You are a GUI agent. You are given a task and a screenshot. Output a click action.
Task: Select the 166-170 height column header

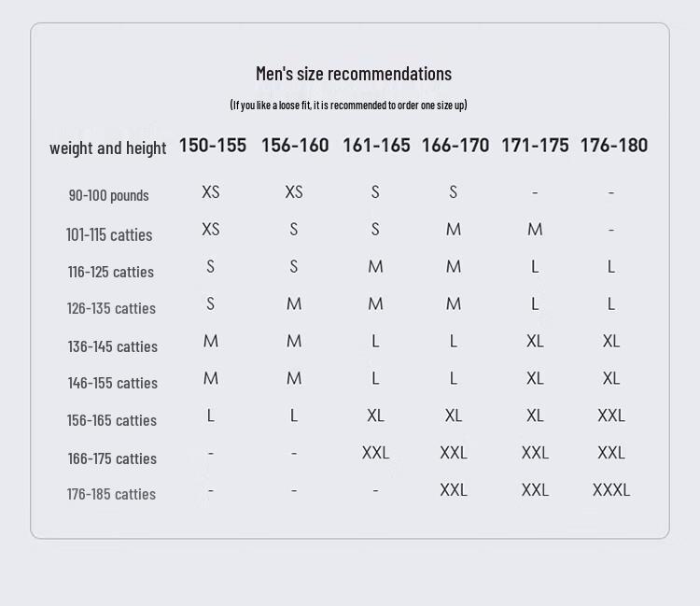[x=455, y=145]
